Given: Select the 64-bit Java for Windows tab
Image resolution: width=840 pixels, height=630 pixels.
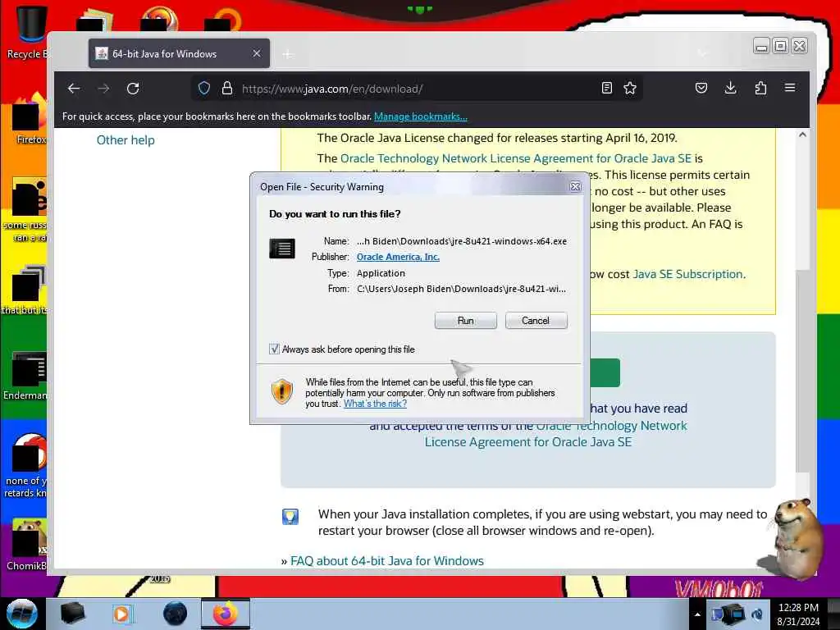Looking at the screenshot, I should tap(179, 53).
